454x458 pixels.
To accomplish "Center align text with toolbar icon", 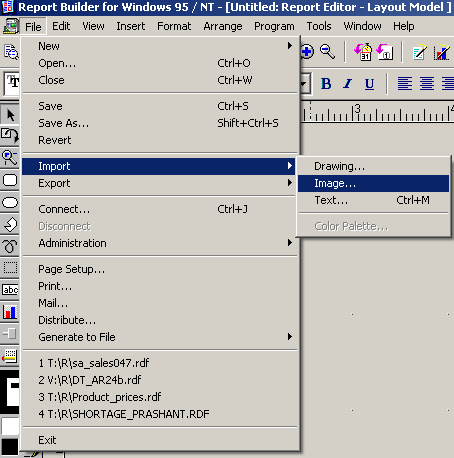I will click(x=427, y=83).
